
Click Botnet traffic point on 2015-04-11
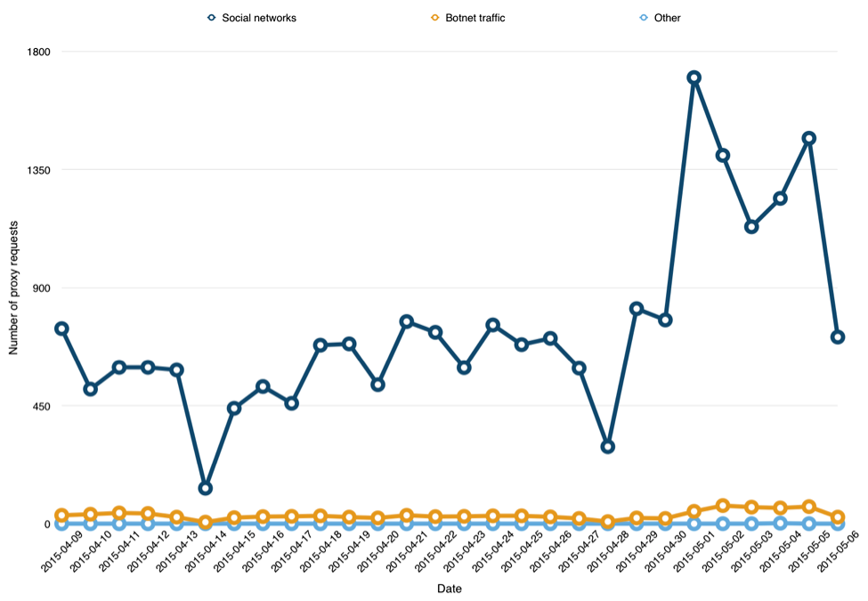click(x=119, y=513)
